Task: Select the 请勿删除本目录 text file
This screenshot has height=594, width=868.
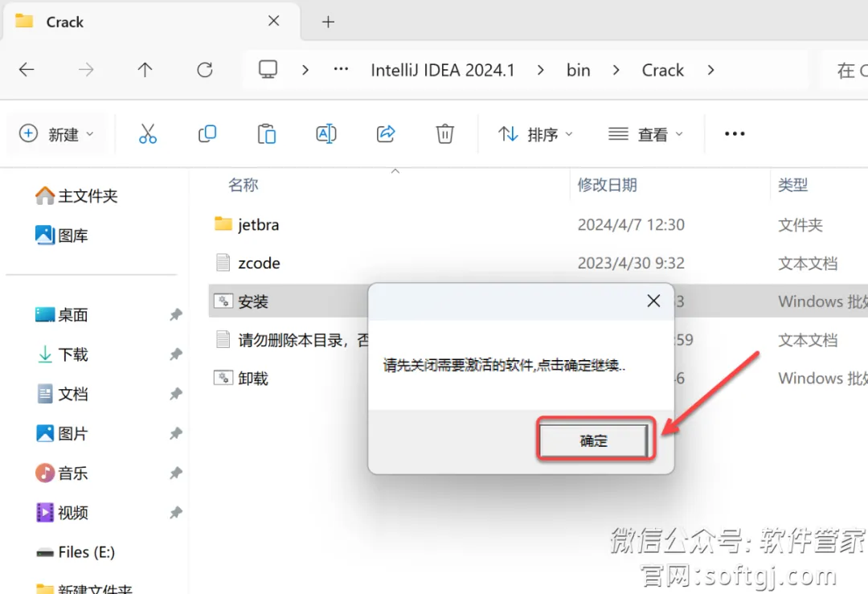Action: coord(303,340)
